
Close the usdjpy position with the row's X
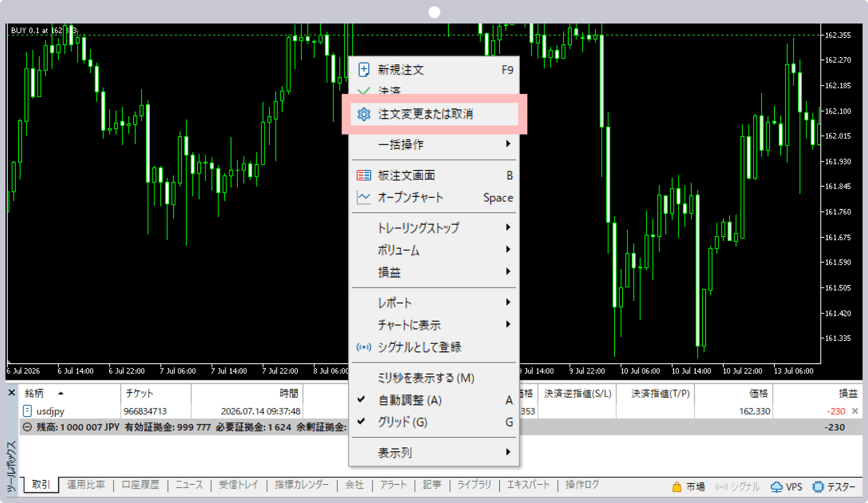pyautogui.click(x=855, y=411)
